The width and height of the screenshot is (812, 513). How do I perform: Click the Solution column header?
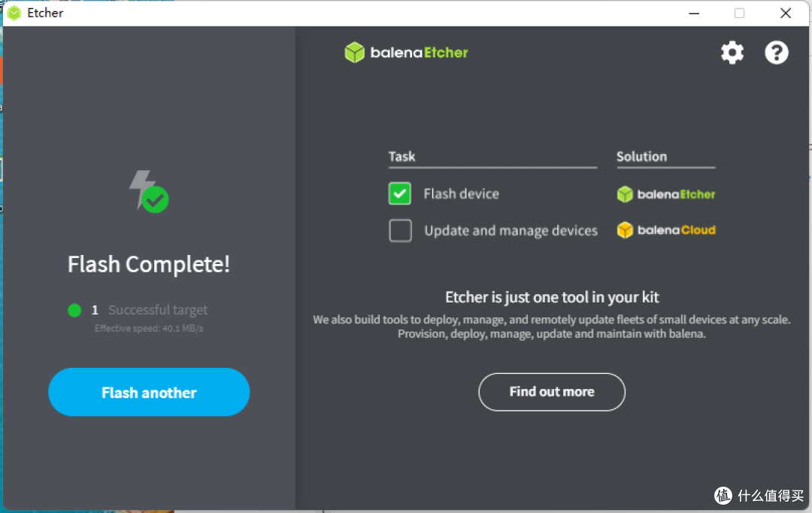(641, 156)
